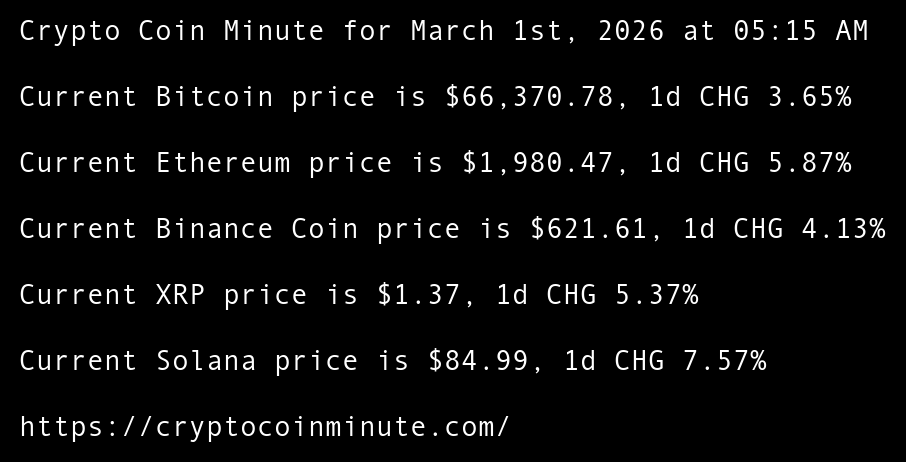Open the cryptocoinminute.com link
Screen dimensions: 906x462
click(x=264, y=427)
